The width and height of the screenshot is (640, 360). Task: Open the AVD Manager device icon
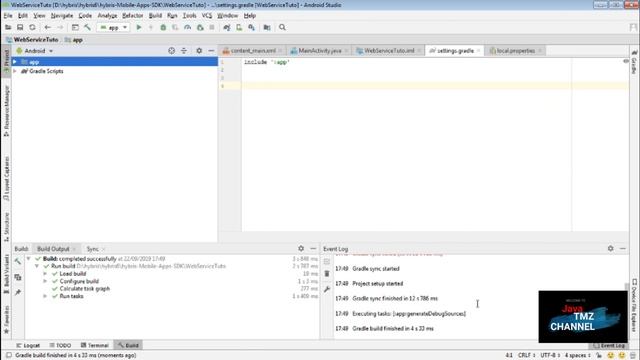point(239,27)
